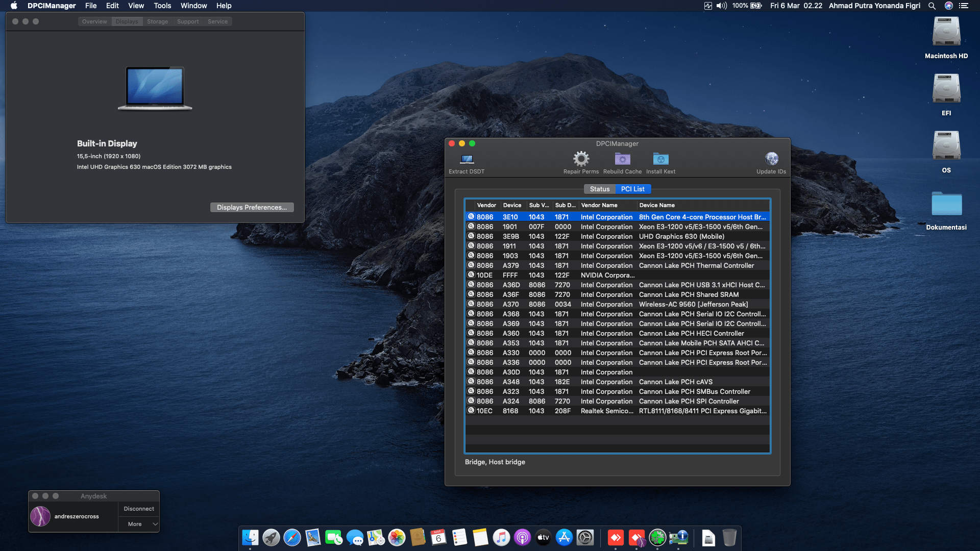Select the Cannon Lake PCH cAVS row

pyautogui.click(x=617, y=382)
